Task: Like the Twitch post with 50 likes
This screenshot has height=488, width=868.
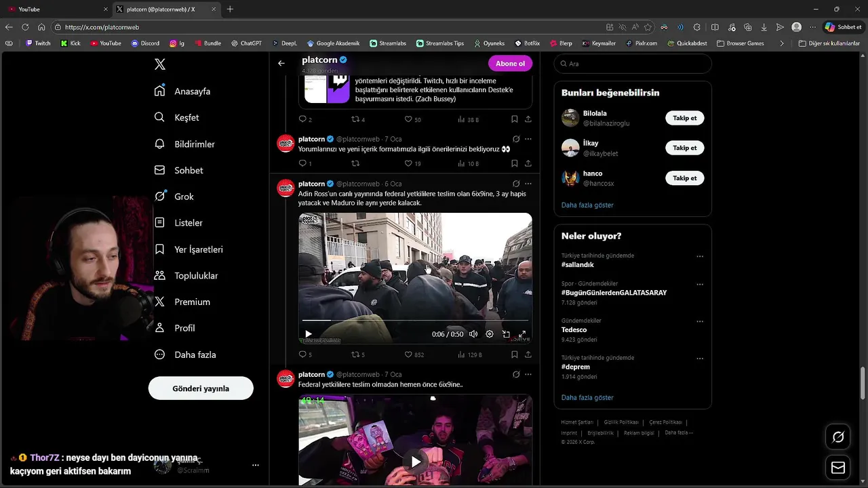Action: [x=412, y=119]
